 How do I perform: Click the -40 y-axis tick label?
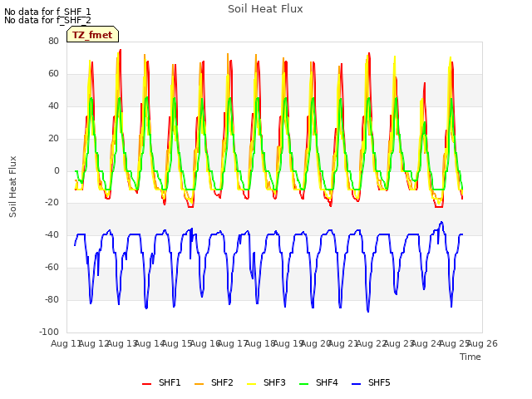coord(52,234)
